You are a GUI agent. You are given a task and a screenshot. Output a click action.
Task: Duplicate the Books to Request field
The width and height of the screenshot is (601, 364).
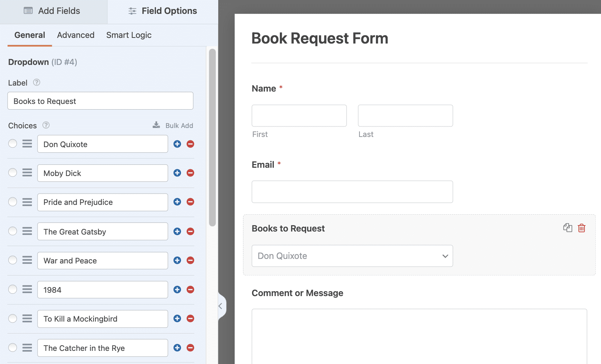click(x=568, y=228)
